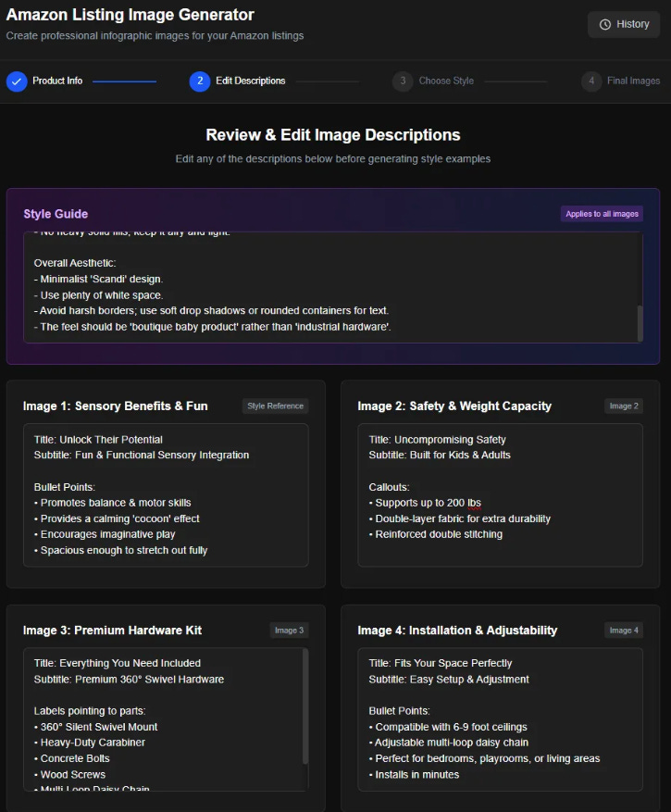The height and width of the screenshot is (812, 671).
Task: Click the Image 3 description scrollbar
Action: [x=305, y=706]
